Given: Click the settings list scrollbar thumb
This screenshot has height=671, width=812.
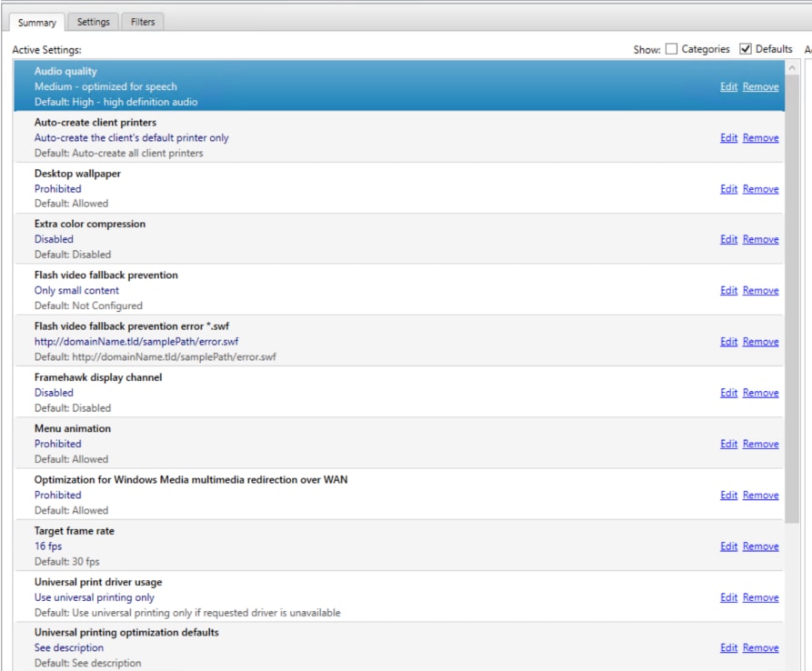Looking at the screenshot, I should pos(792,299).
